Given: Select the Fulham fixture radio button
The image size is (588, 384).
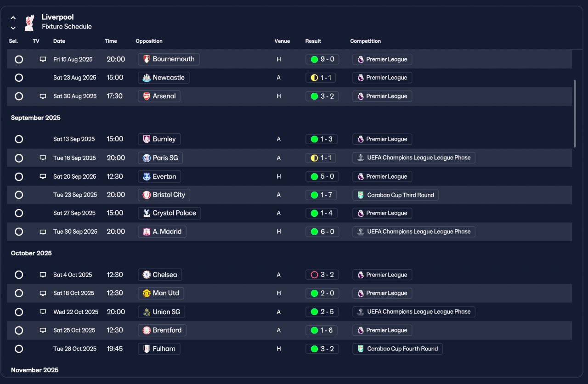Looking at the screenshot, I should (19, 349).
